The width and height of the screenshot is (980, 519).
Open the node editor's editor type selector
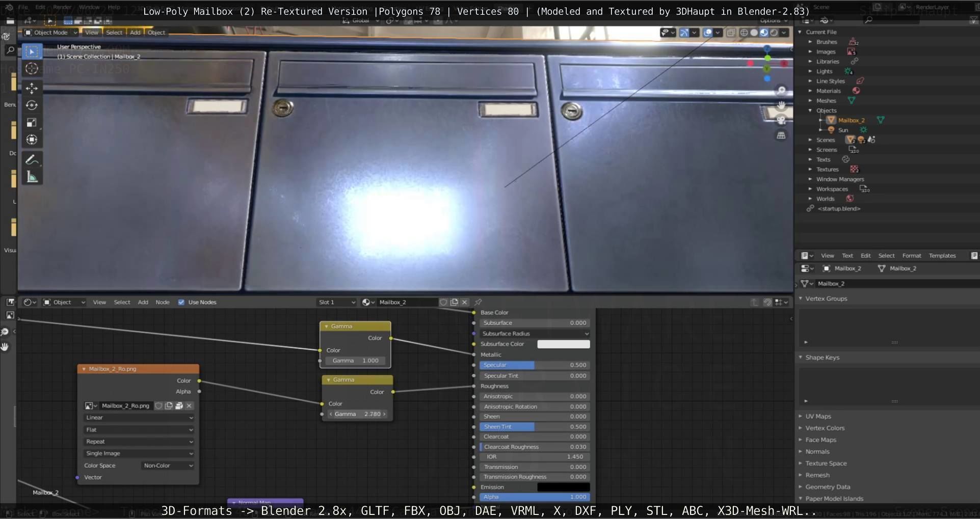[x=30, y=302]
